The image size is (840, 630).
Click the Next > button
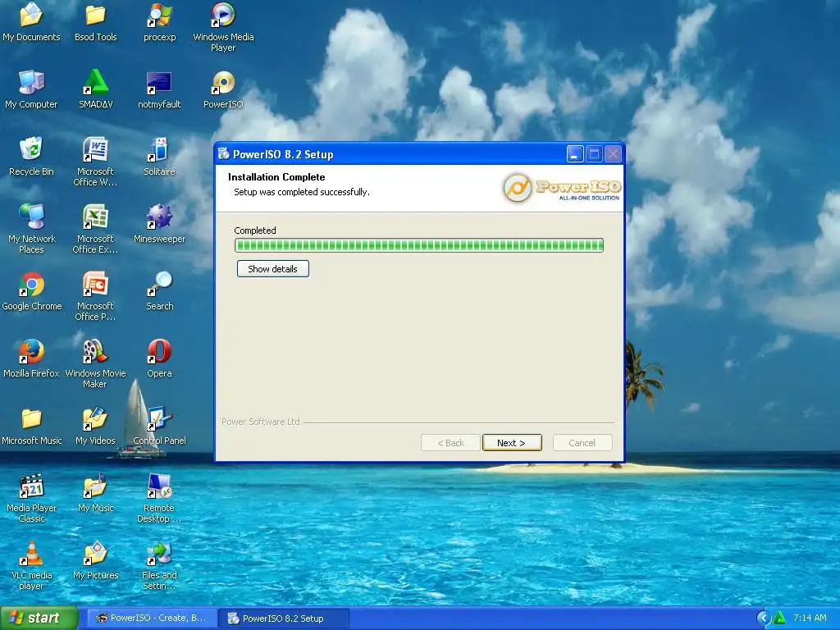(512, 443)
